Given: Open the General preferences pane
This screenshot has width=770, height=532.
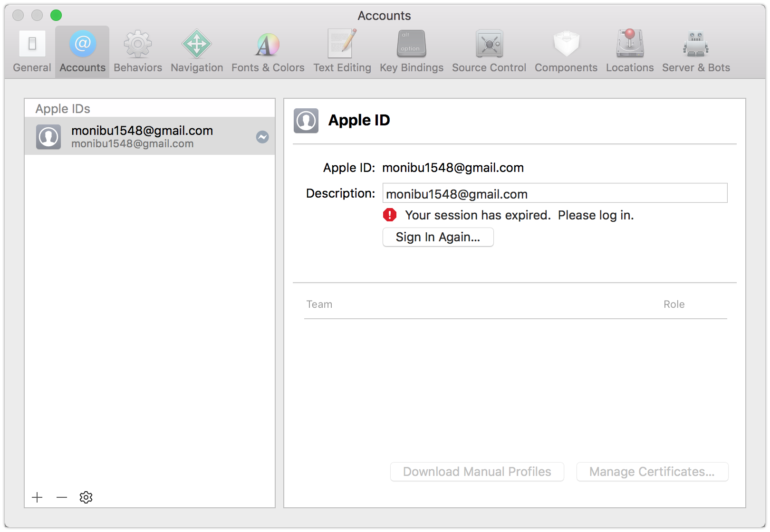Looking at the screenshot, I should [32, 52].
